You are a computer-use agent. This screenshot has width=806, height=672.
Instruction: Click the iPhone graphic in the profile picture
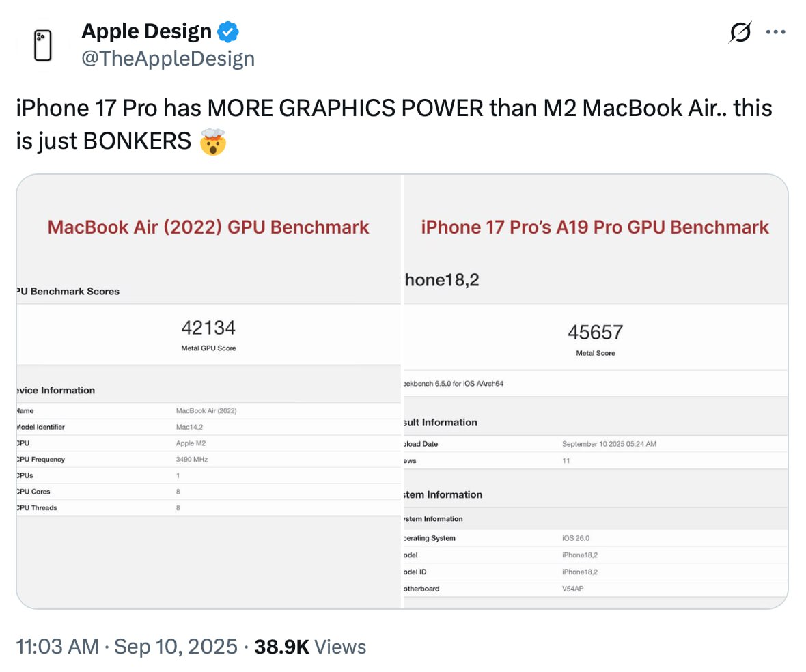[x=42, y=44]
